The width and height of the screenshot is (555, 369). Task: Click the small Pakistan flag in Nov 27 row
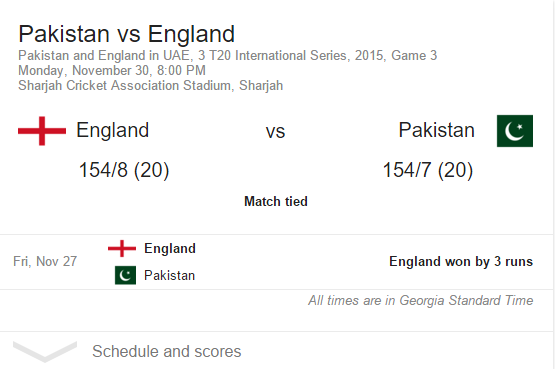(125, 275)
